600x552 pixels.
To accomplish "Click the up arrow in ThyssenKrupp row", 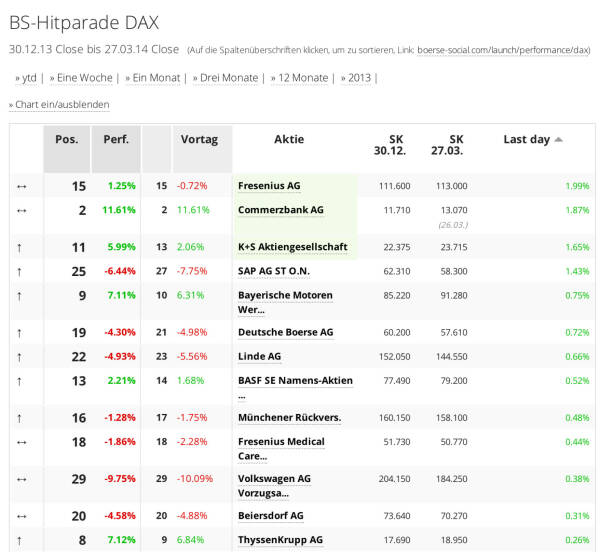I will pos(20,540).
